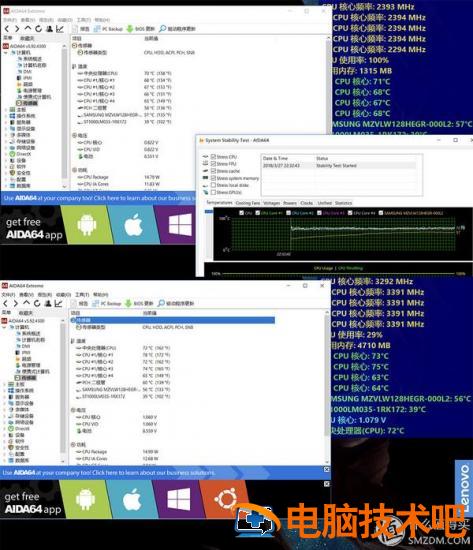Viewport: 473px width, 550px height.
Task: Click 'get free AIDA64 app' in lower window
Action: [x=33, y=502]
